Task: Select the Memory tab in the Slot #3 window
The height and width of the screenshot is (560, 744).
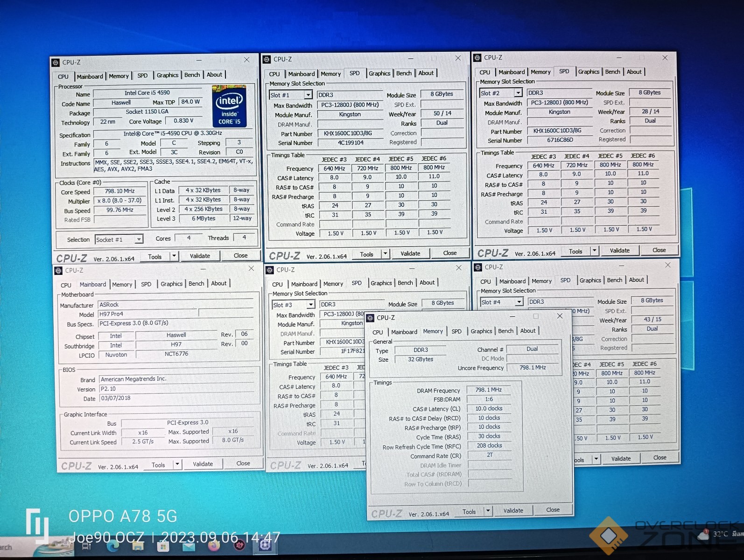Action: (333, 284)
